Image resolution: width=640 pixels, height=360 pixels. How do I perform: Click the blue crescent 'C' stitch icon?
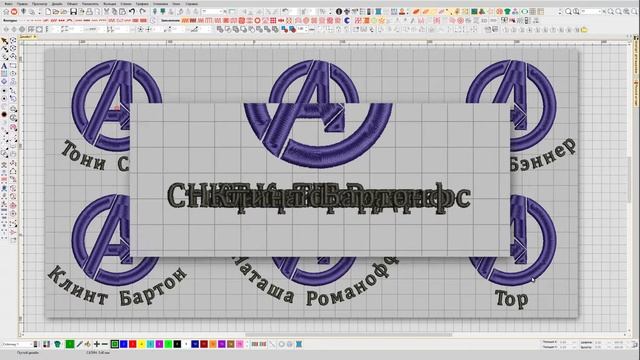click(347, 20)
